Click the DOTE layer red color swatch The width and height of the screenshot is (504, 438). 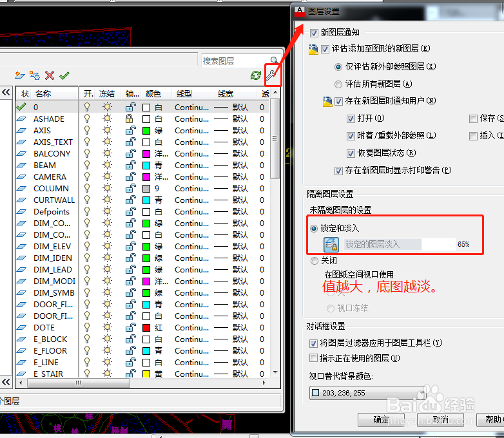(146, 328)
